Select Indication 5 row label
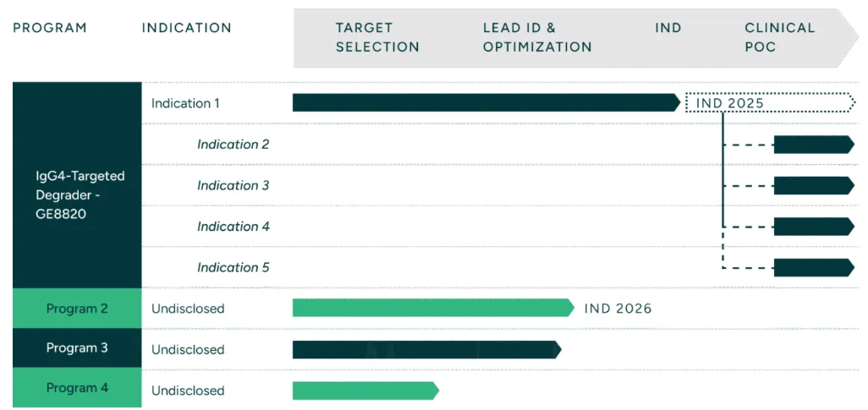The image size is (868, 410). click(x=233, y=267)
